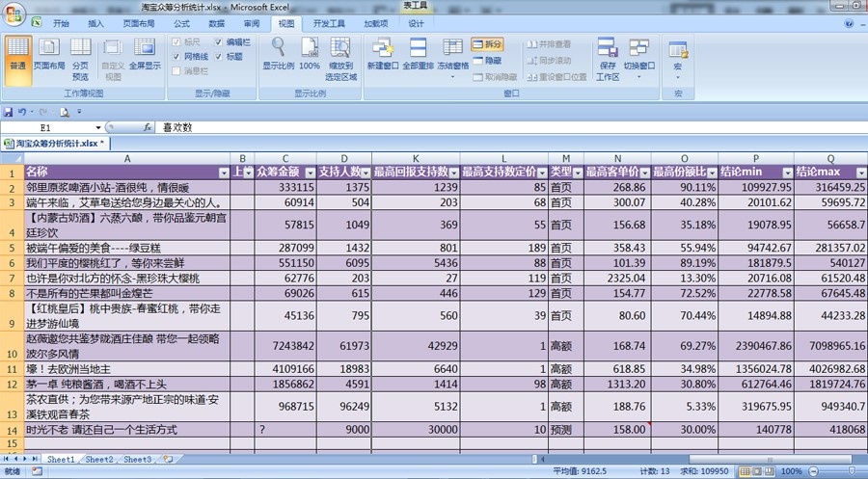Viewport: 868px width, 479px height.
Task: Open the 审阅 Review ribbon tab
Action: 252,23
